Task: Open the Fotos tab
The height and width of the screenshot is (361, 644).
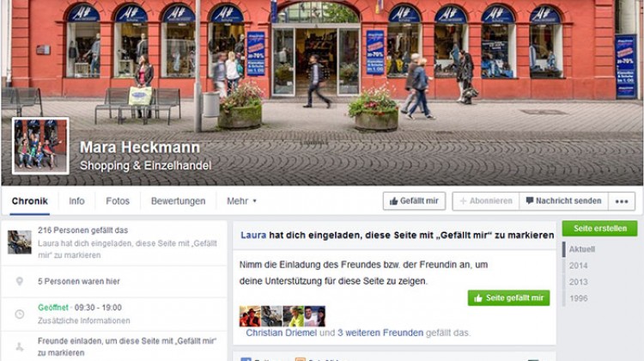Action: pyautogui.click(x=118, y=201)
